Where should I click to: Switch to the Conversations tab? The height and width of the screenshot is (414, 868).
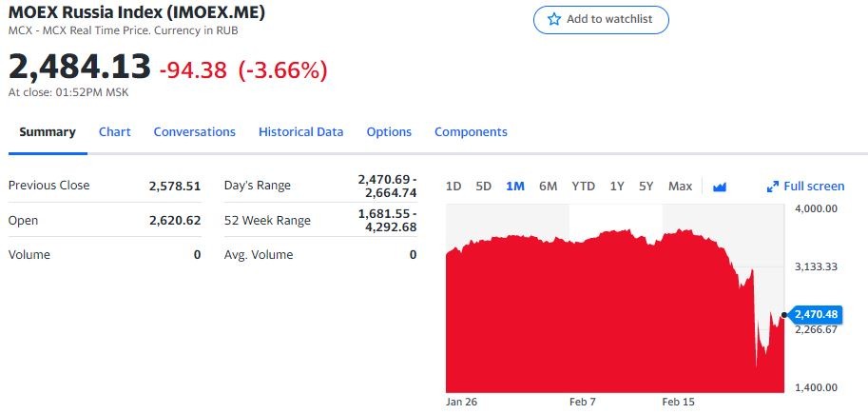[x=194, y=132]
